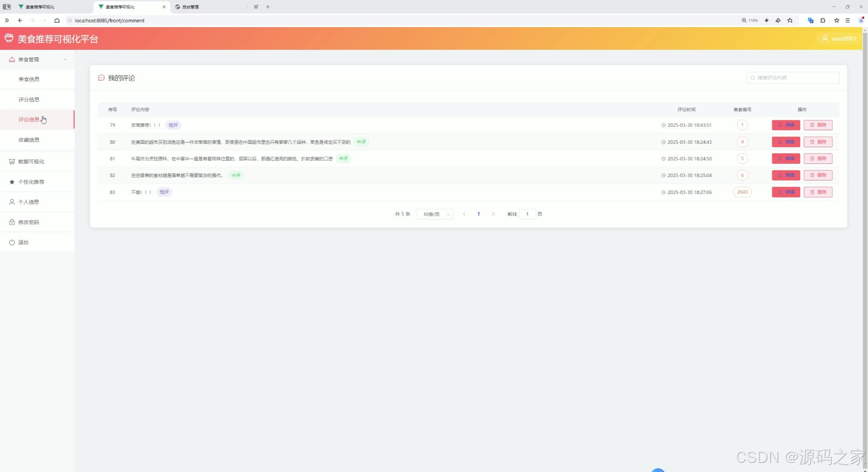Click the browser back arrow icon

(x=20, y=21)
